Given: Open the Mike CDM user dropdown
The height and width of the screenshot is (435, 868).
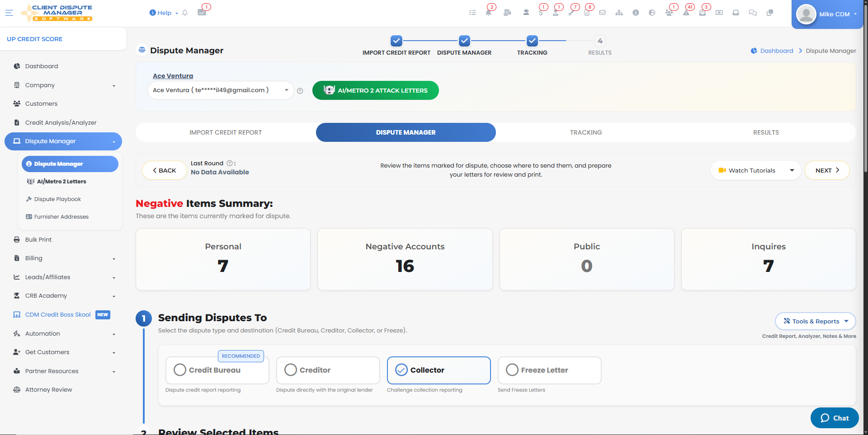Looking at the screenshot, I should click(827, 14).
